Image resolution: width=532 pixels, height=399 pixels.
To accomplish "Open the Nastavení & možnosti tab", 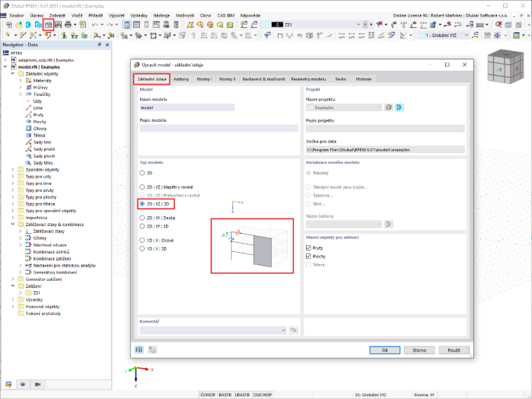I will 264,79.
